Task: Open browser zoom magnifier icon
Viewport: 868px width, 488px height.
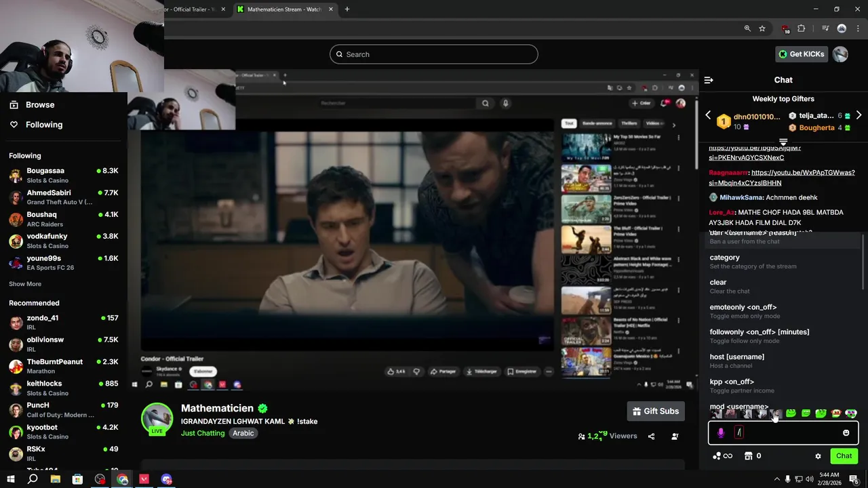Action: click(x=747, y=28)
